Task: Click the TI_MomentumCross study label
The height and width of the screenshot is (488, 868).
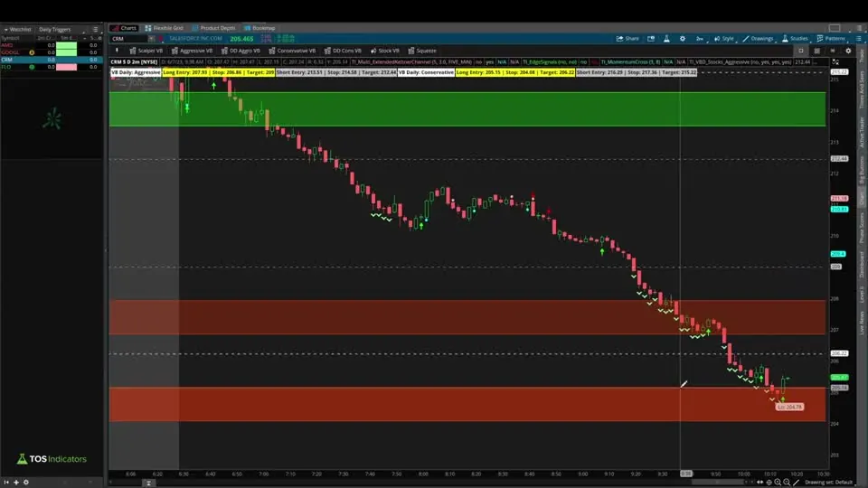Action: 630,62
